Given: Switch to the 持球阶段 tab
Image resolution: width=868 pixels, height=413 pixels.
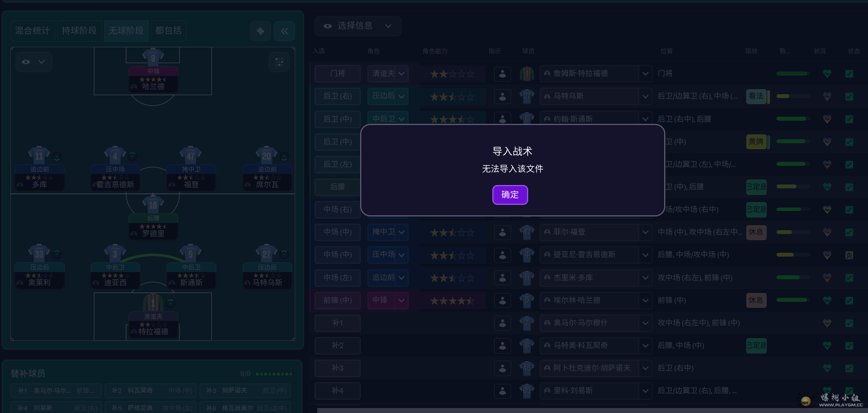Looking at the screenshot, I should pos(79,31).
